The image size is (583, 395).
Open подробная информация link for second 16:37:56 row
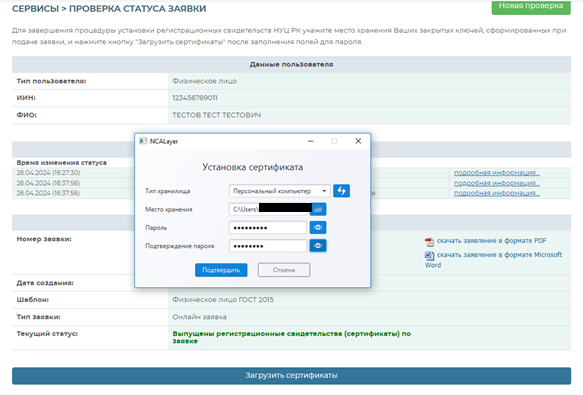pos(496,183)
